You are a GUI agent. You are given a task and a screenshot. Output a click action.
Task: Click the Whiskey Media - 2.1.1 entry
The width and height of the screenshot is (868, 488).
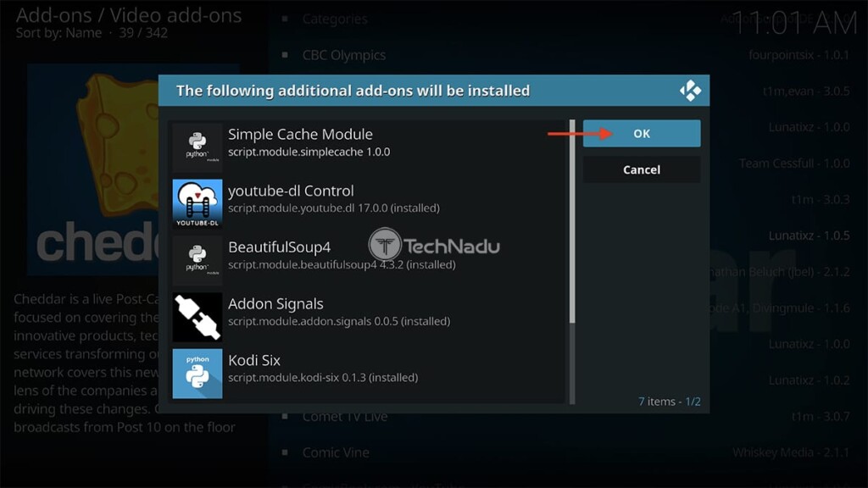791,452
